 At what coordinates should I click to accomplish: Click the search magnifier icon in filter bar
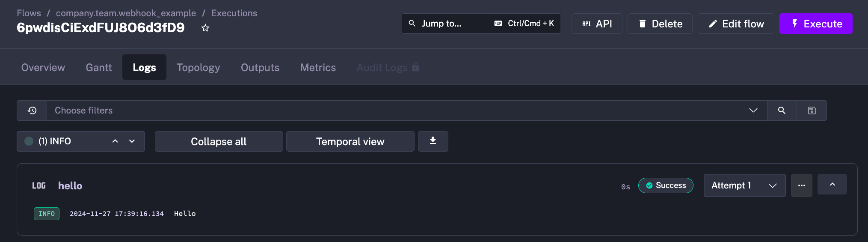(x=782, y=111)
